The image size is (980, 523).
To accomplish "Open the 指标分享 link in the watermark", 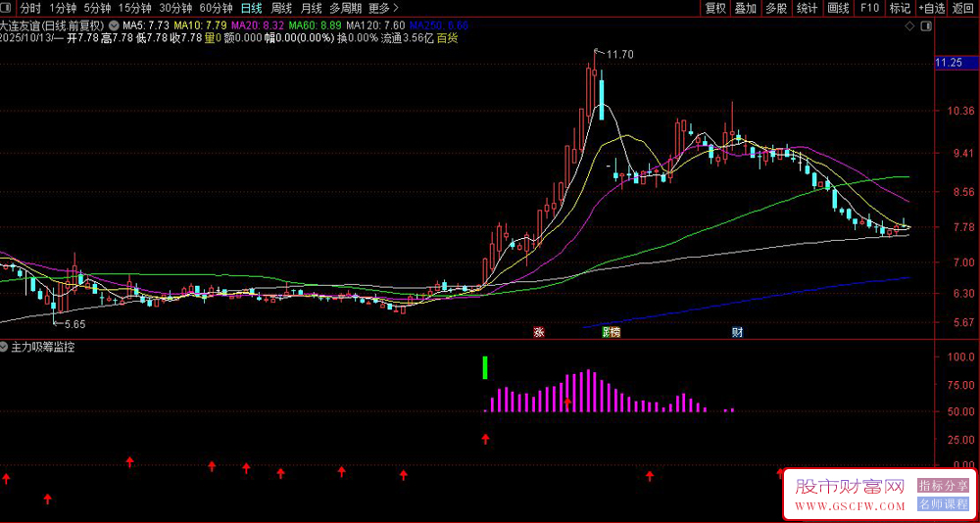I will pyautogui.click(x=943, y=486).
